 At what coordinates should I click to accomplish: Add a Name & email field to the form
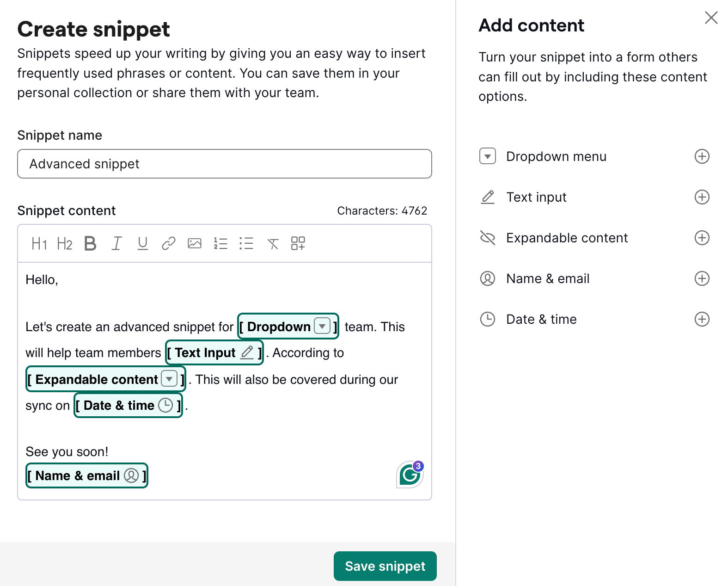click(702, 278)
